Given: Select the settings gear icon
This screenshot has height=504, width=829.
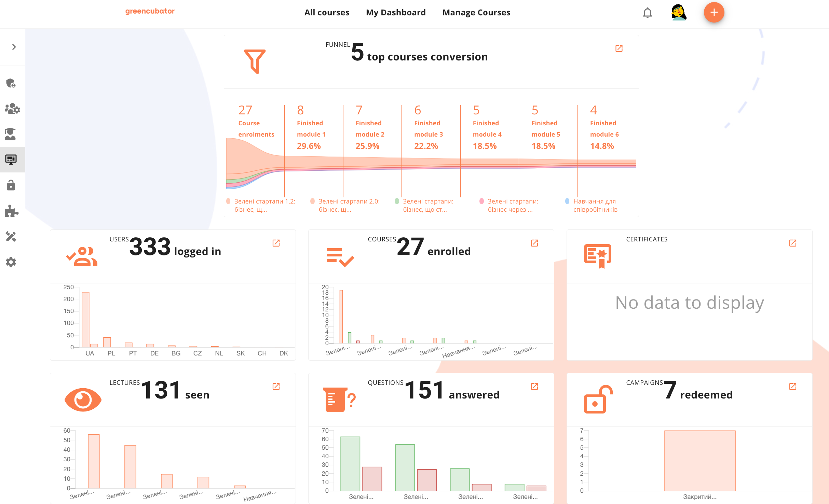Looking at the screenshot, I should (11, 262).
